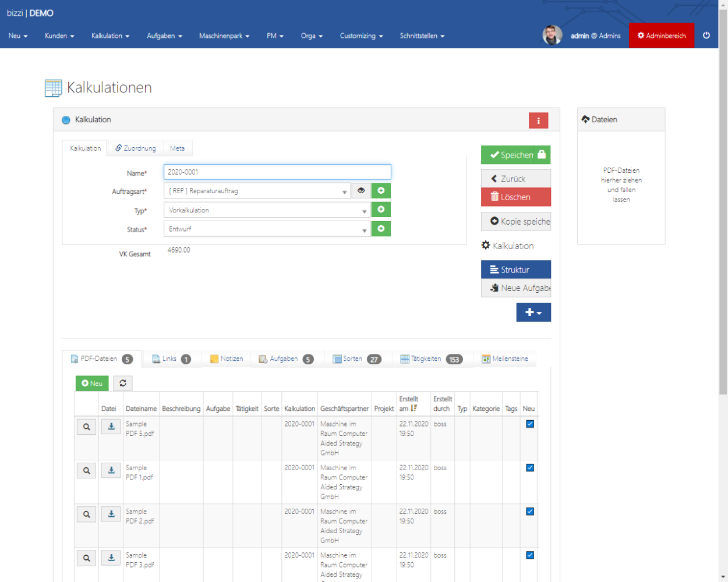728x582 pixels.
Task: Open the Customizing menu
Action: (x=361, y=36)
